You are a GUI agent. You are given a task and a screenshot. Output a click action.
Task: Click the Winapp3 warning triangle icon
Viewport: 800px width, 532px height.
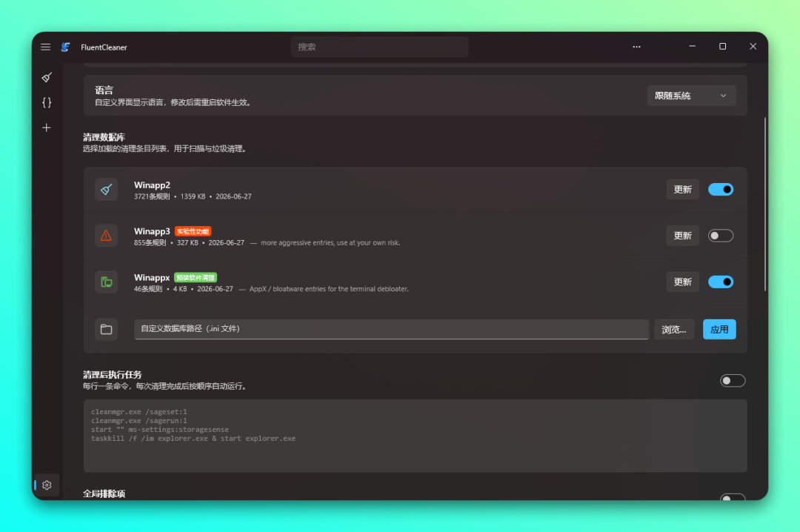(106, 236)
